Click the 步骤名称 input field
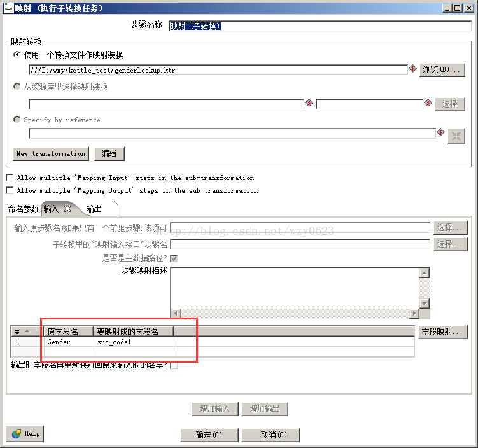478x448 pixels. pos(320,26)
